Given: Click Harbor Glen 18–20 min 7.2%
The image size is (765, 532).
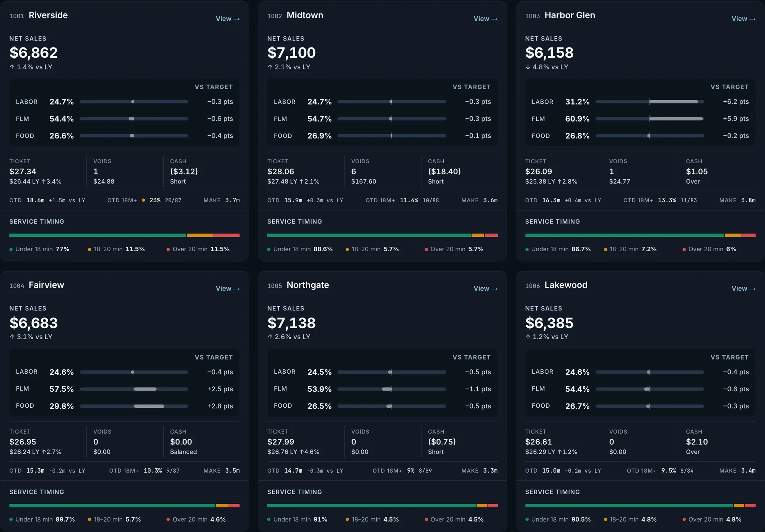Looking at the screenshot, I should pos(630,249).
